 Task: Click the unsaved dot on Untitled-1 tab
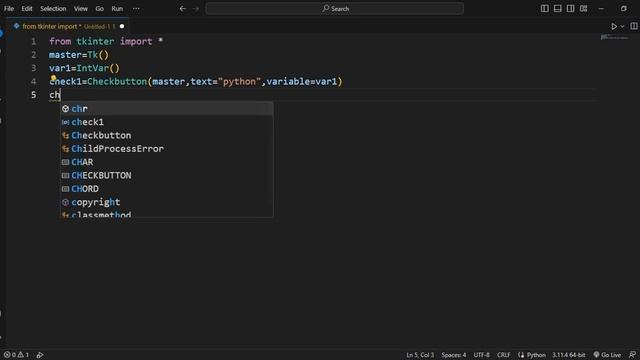click(122, 27)
